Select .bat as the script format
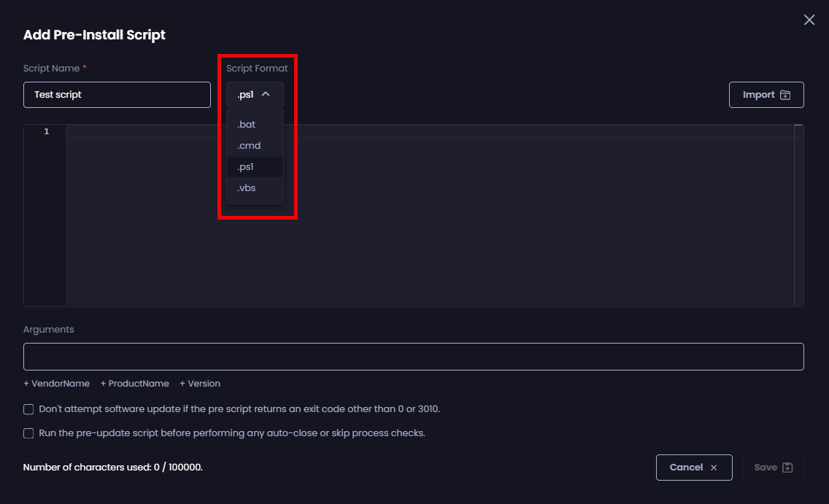Image resolution: width=829 pixels, height=504 pixels. pos(247,124)
